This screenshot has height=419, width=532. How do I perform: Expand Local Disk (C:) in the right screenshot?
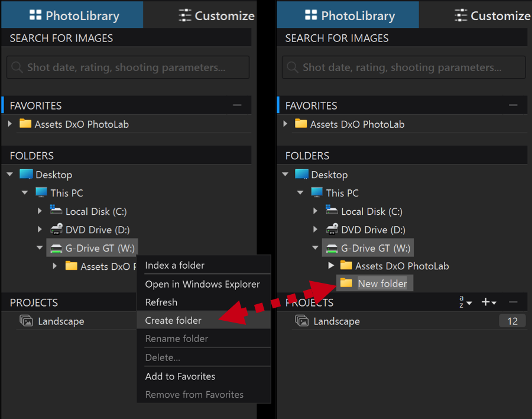[315, 211]
